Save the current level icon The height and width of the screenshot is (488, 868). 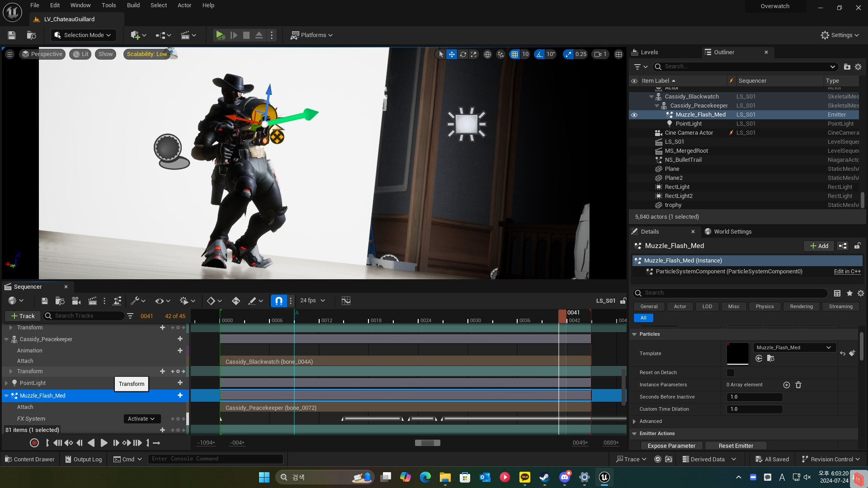[12, 35]
